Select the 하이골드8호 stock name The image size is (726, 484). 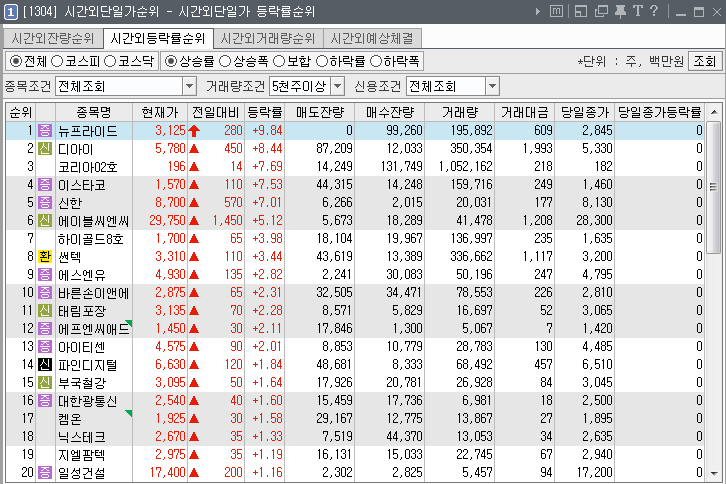point(91,239)
